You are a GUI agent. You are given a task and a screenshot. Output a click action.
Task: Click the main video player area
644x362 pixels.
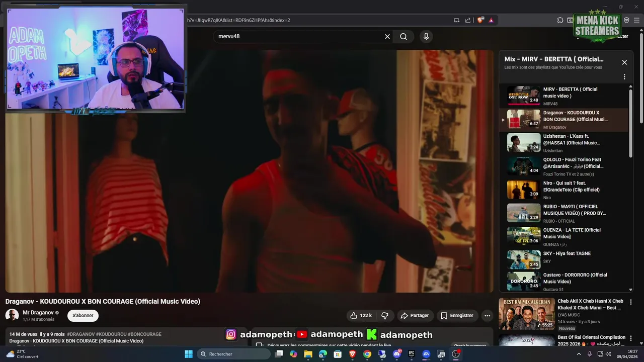point(249,171)
